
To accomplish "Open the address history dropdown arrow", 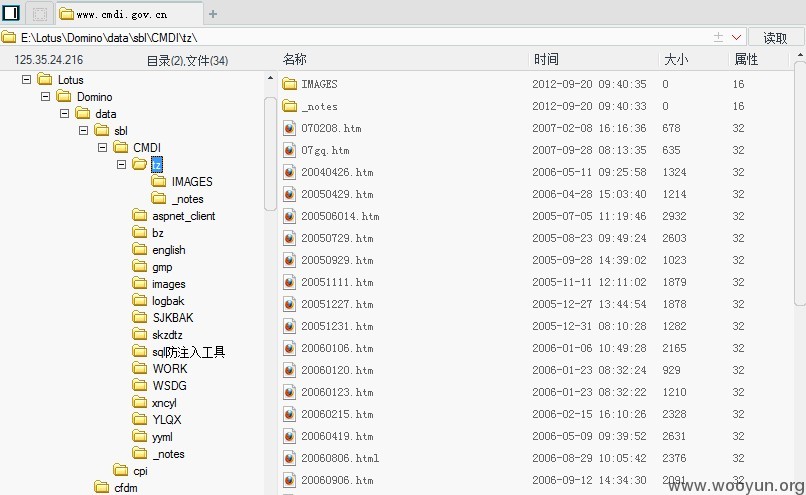I will pyautogui.click(x=736, y=38).
